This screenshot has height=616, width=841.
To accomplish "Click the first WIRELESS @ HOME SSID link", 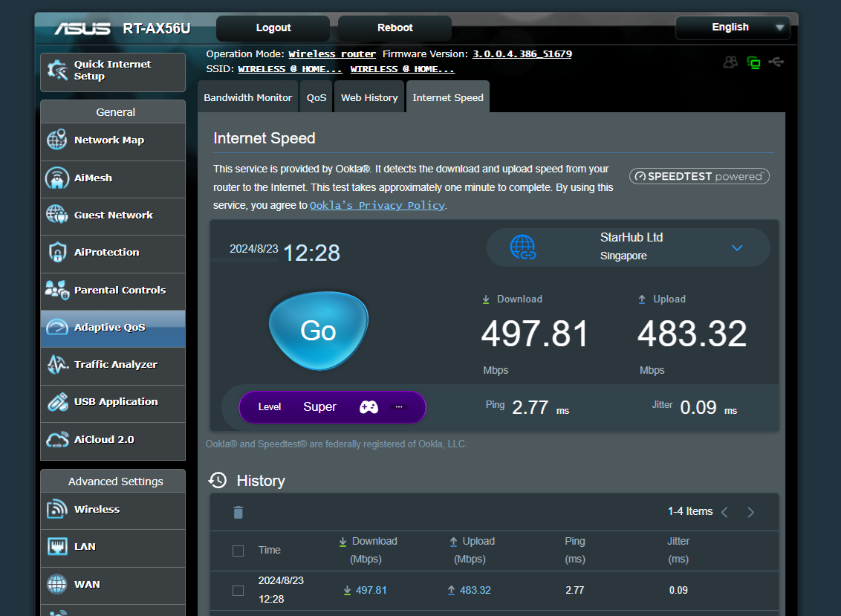I will 290,68.
